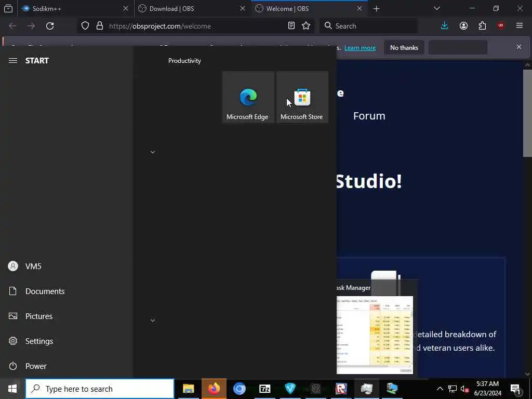Click the site padlock icon
The height and width of the screenshot is (399, 532).
99,26
